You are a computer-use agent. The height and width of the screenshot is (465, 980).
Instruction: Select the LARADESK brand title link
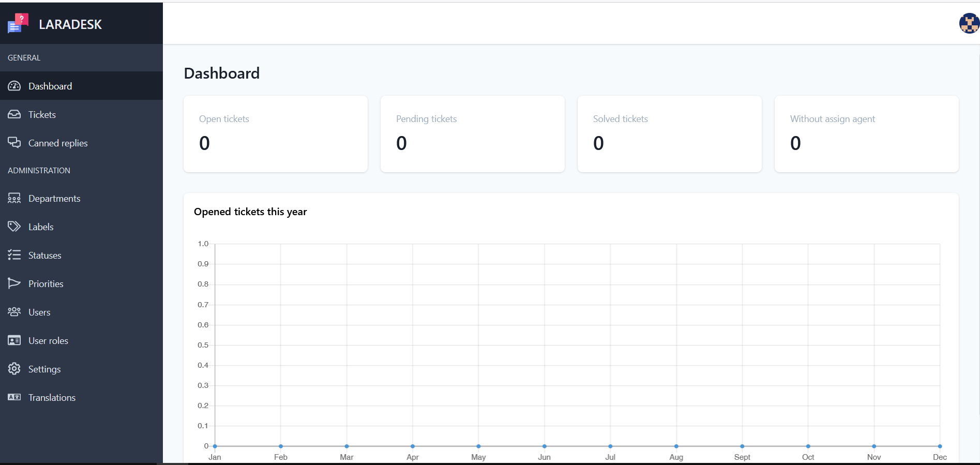70,24
